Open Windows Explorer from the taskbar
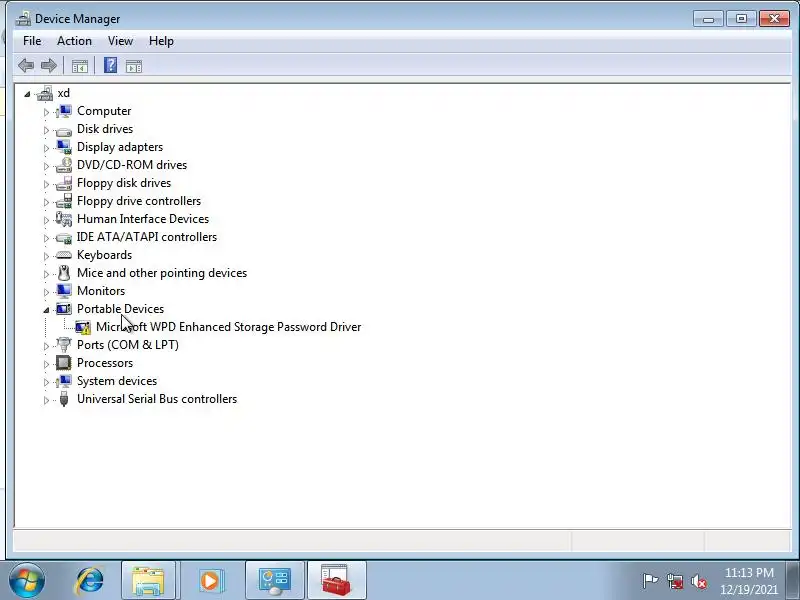The width and height of the screenshot is (800, 600). [x=148, y=581]
